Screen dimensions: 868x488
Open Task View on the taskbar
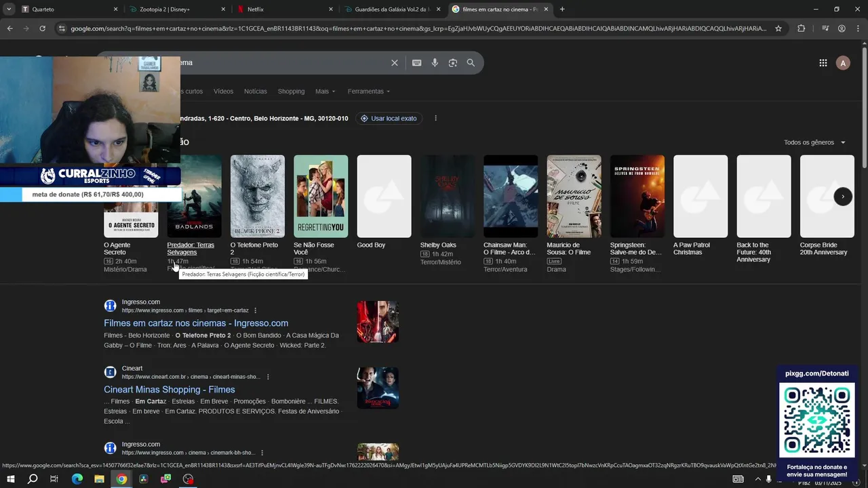(54, 479)
